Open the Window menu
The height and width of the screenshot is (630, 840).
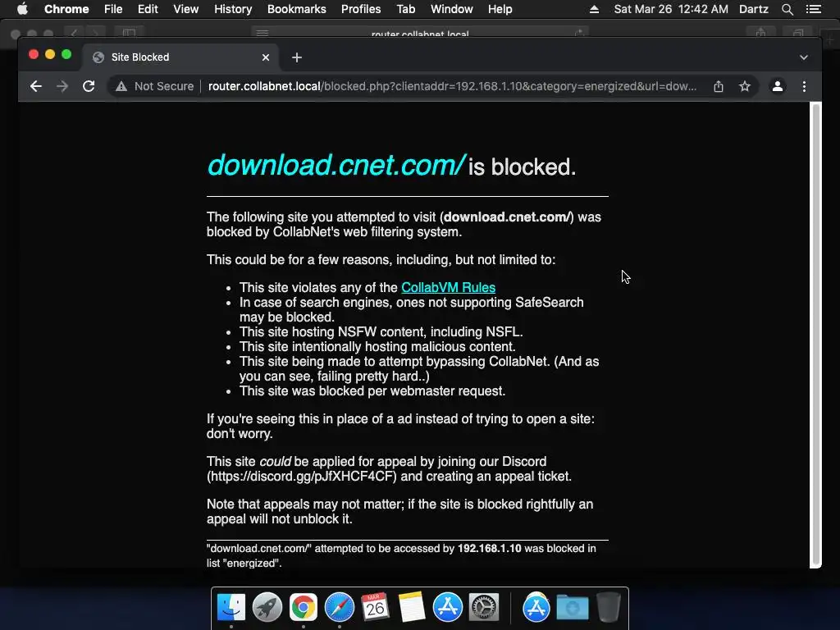[x=452, y=9]
